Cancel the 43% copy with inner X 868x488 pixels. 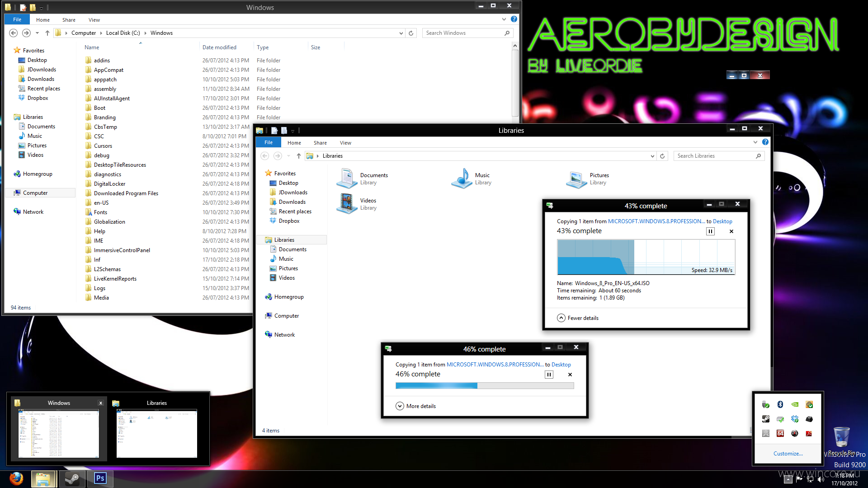coord(731,231)
